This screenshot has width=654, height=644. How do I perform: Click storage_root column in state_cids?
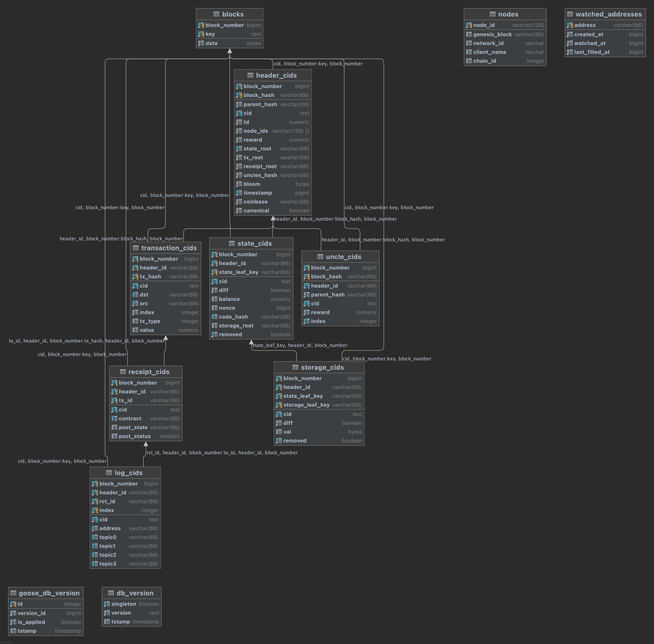(x=251, y=326)
